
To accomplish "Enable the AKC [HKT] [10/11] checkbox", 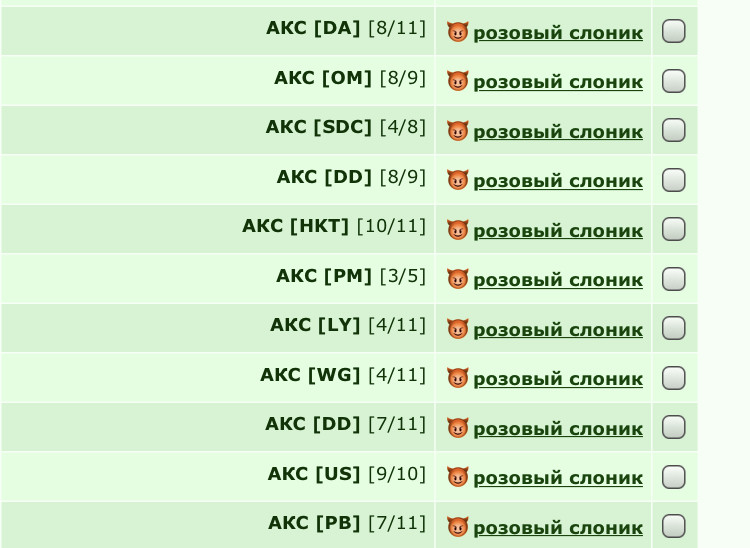I will pyautogui.click(x=673, y=229).
